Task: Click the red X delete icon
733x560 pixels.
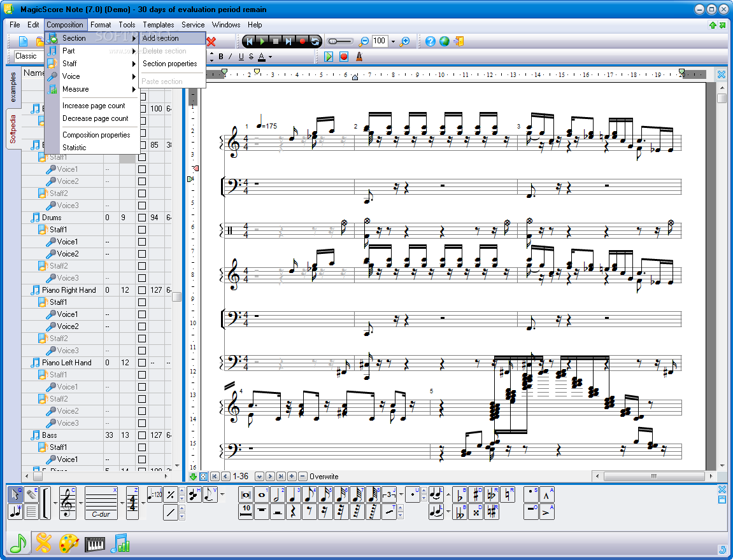Action: 211,41
